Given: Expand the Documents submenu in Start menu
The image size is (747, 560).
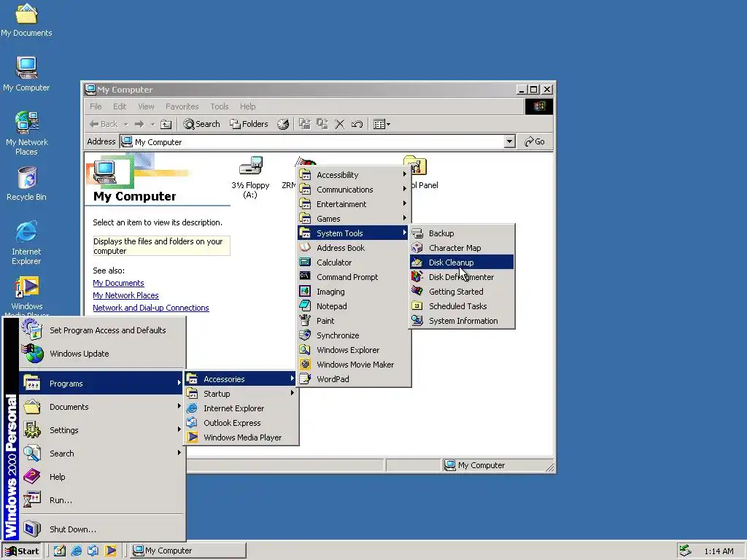Looking at the screenshot, I should coord(102,407).
